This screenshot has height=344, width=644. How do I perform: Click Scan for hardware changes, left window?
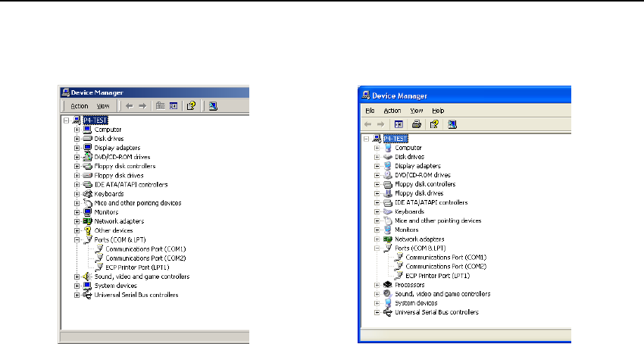coord(213,106)
